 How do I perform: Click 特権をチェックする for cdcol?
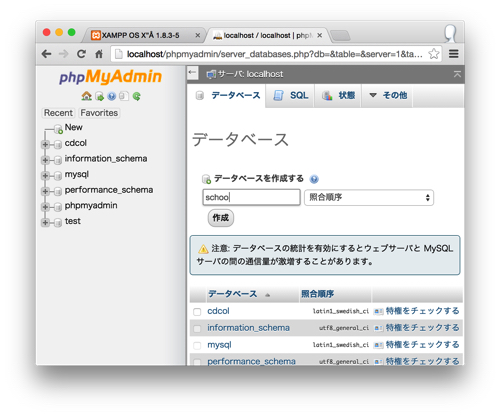(422, 311)
